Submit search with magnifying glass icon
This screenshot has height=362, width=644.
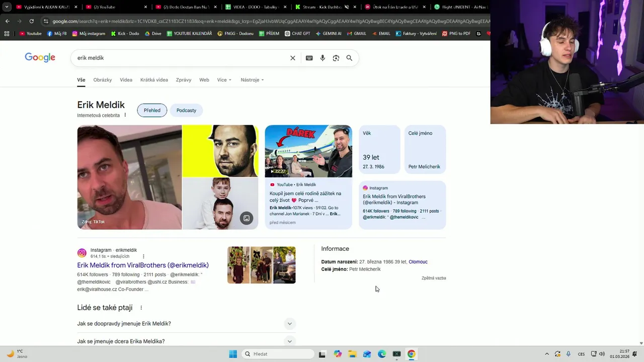point(349,58)
